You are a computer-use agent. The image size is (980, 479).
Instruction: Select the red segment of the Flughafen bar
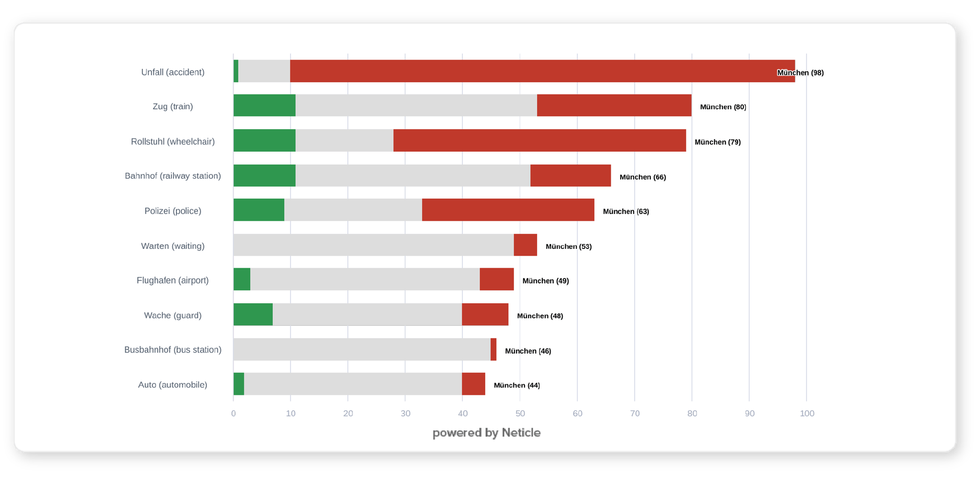497,279
